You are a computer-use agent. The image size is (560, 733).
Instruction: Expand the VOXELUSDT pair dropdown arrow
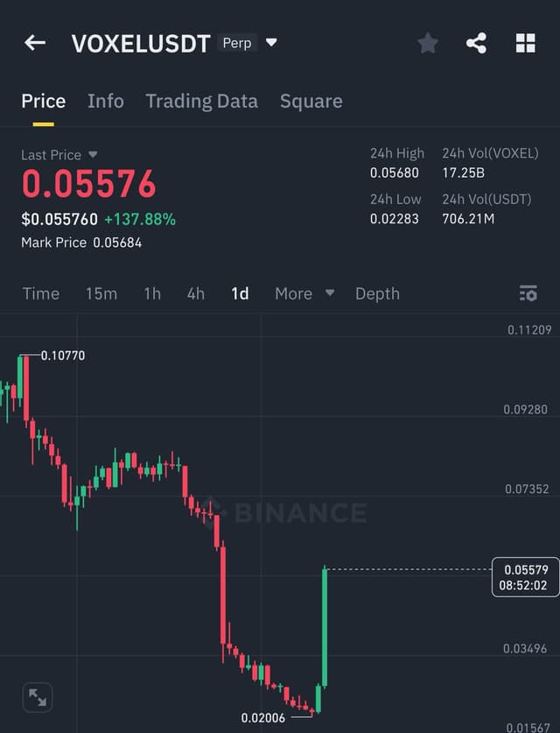pyautogui.click(x=271, y=43)
